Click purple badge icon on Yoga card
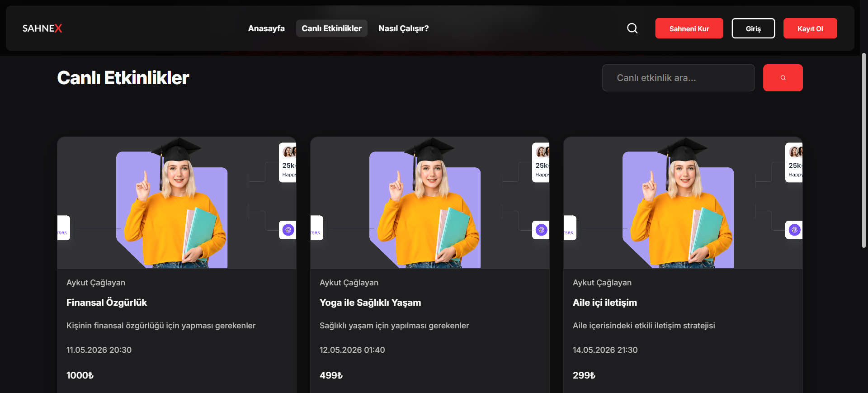The image size is (868, 393). 541,230
